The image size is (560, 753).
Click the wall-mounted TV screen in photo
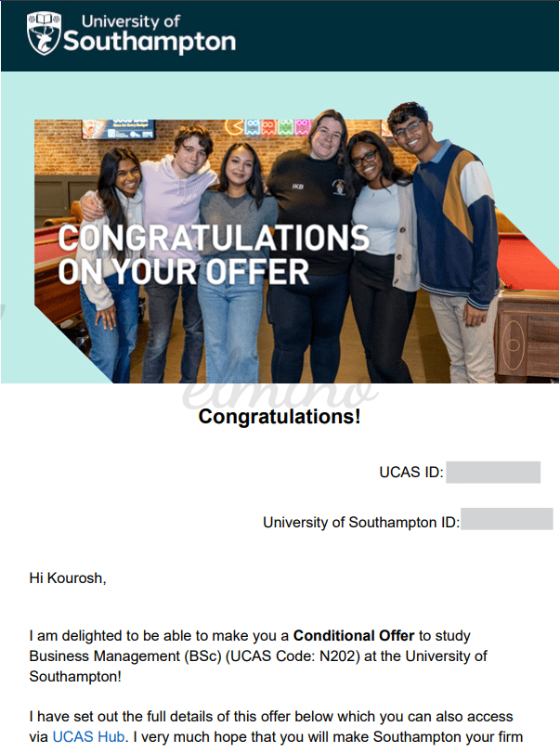(118, 129)
